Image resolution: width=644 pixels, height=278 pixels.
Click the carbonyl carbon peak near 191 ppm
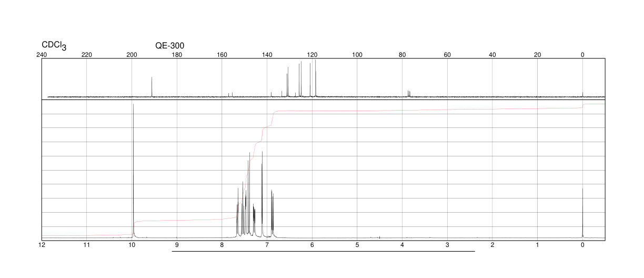pyautogui.click(x=152, y=87)
